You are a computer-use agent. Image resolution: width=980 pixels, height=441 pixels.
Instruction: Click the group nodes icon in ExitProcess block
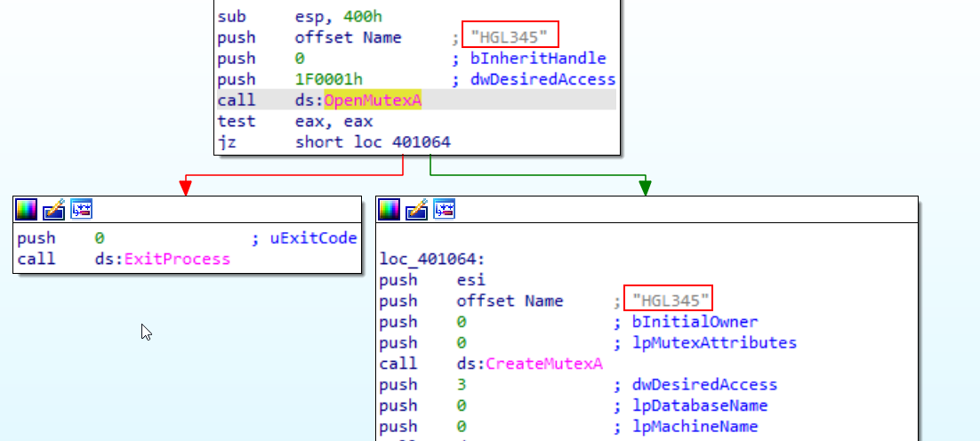pos(81,209)
